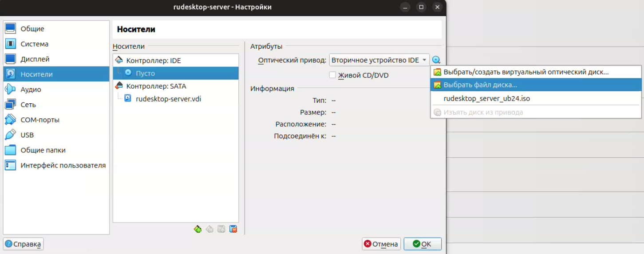Select Контроллер: IDE in the storage tree
644x254 pixels.
pyautogui.click(x=153, y=61)
